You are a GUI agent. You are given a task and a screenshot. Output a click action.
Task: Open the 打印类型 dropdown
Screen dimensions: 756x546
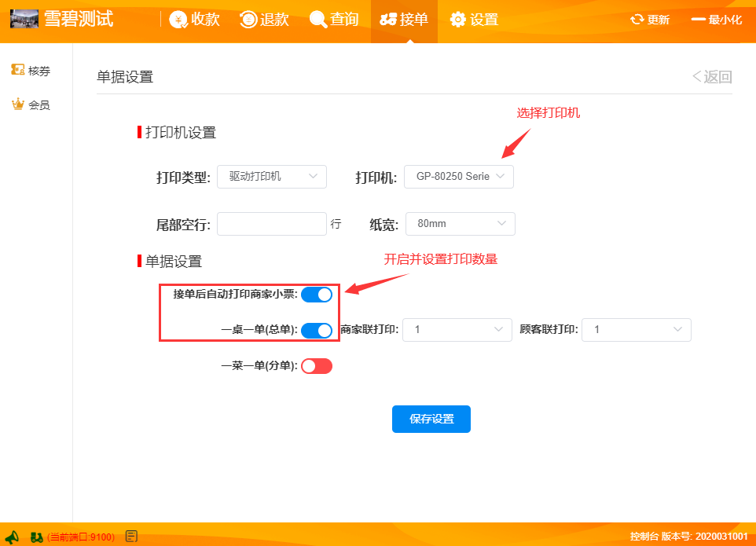click(x=271, y=177)
